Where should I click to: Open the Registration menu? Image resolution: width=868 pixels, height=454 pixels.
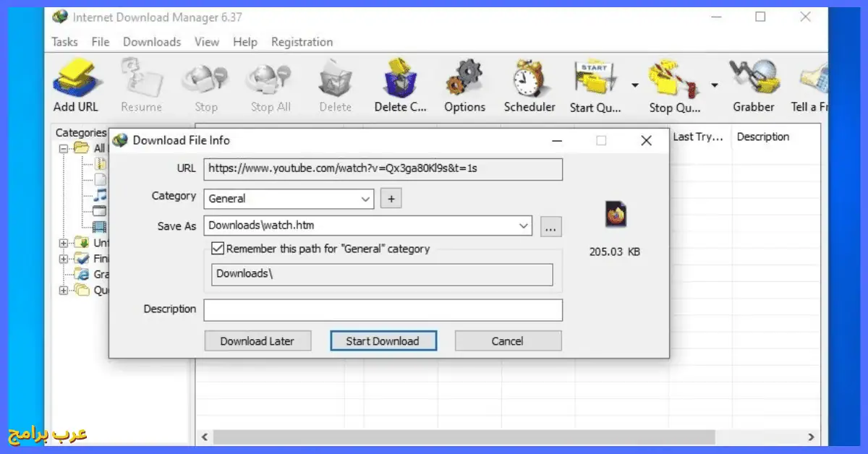pos(302,42)
